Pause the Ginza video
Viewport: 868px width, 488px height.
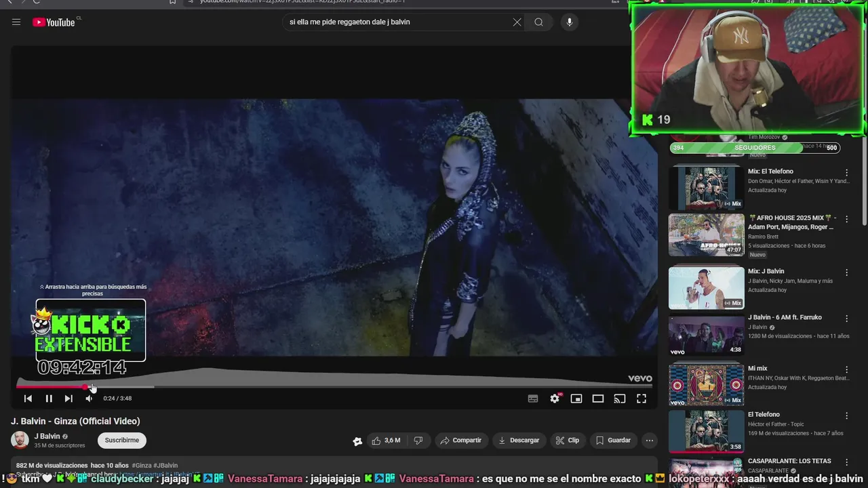(49, 399)
